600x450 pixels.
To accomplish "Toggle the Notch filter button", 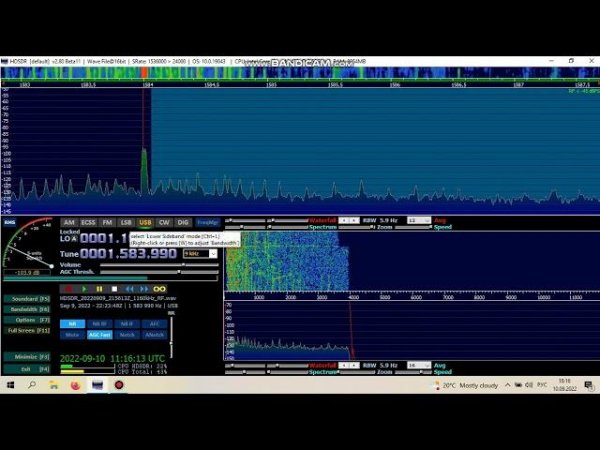I will (127, 335).
